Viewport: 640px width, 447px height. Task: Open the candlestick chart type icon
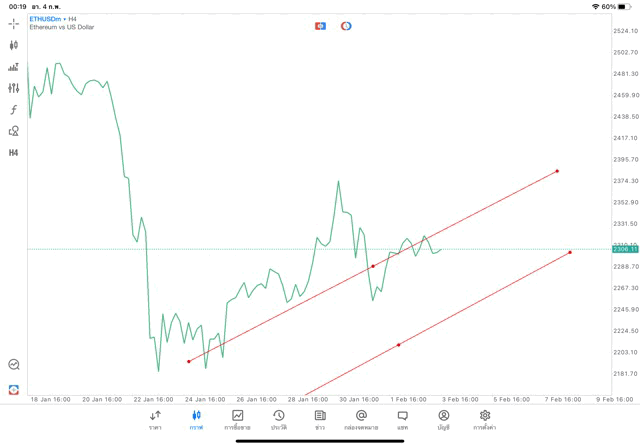point(13,45)
